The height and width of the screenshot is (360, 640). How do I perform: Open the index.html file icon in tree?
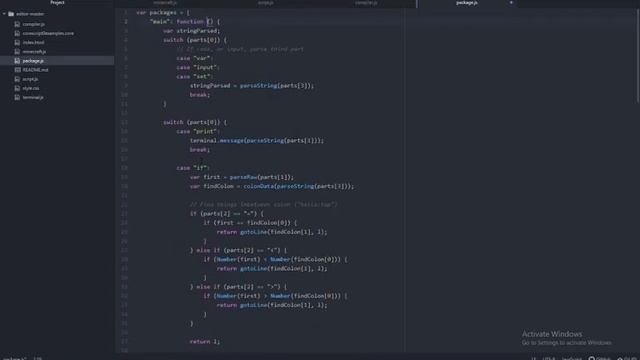pyautogui.click(x=17, y=42)
